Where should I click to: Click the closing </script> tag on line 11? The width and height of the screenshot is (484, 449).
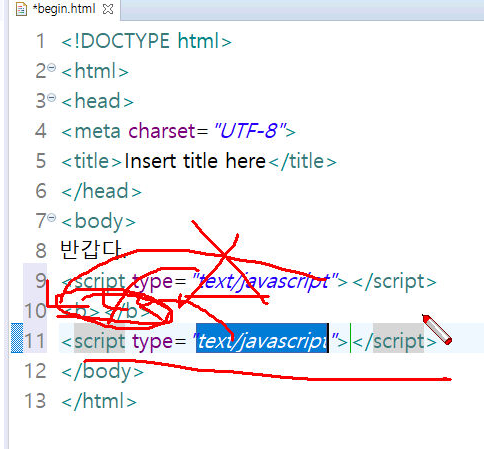pyautogui.click(x=394, y=342)
